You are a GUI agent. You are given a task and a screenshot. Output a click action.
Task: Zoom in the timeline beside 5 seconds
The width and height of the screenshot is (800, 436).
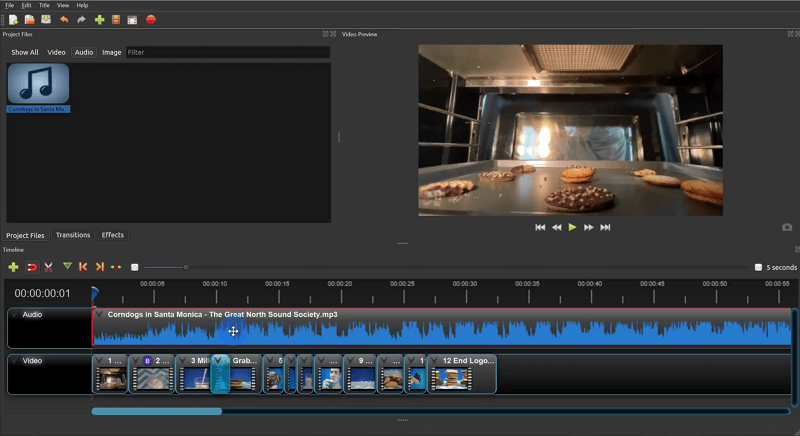[x=758, y=267]
